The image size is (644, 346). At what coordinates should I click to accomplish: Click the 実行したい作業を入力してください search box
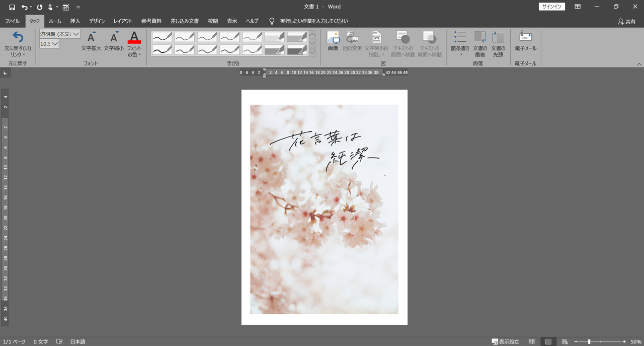point(314,21)
